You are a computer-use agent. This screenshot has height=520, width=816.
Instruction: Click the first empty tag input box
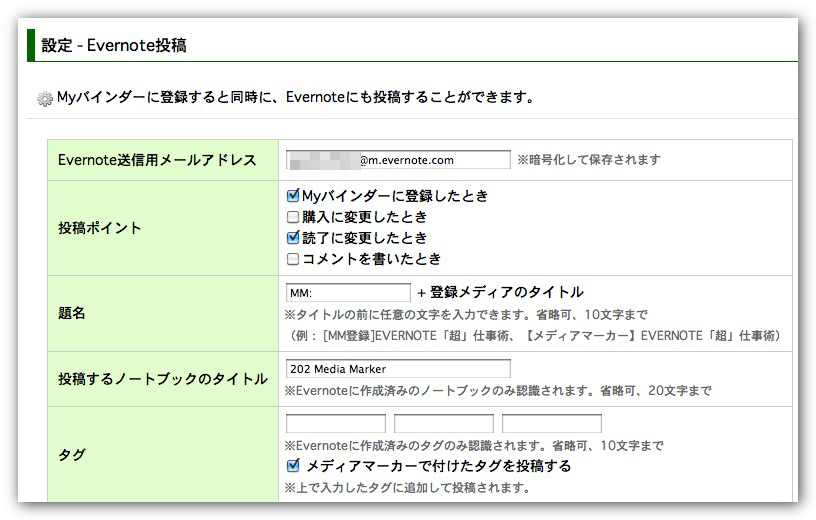pos(335,424)
